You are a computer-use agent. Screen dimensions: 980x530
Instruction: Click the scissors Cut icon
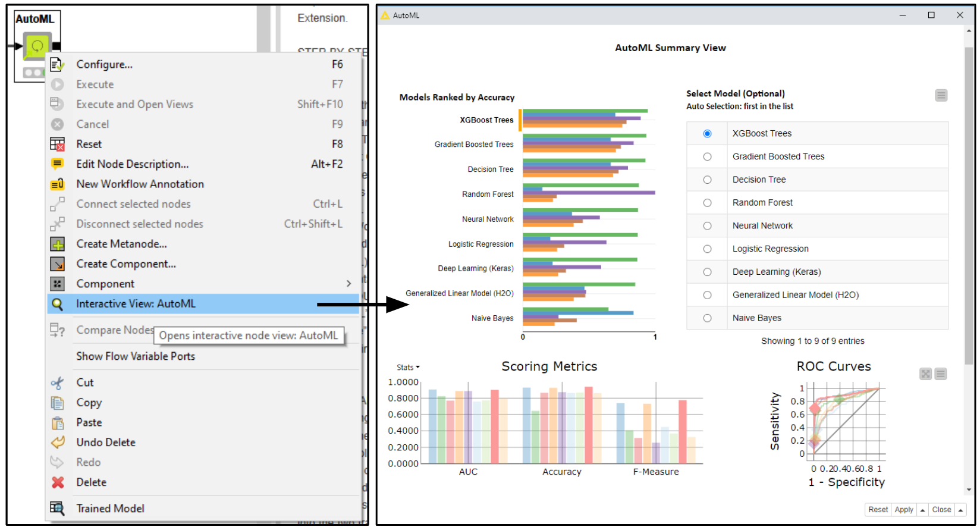click(x=57, y=382)
